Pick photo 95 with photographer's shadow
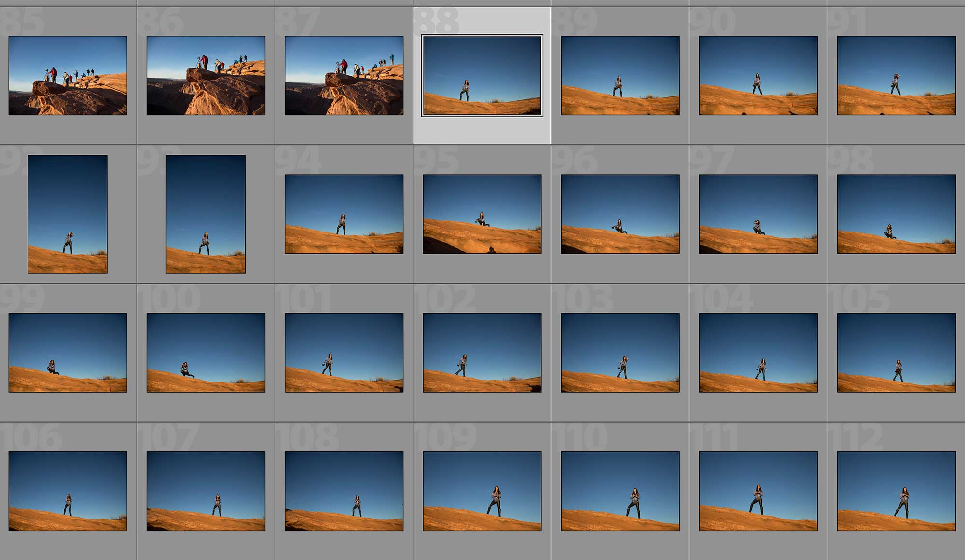The height and width of the screenshot is (560, 965). (x=482, y=214)
